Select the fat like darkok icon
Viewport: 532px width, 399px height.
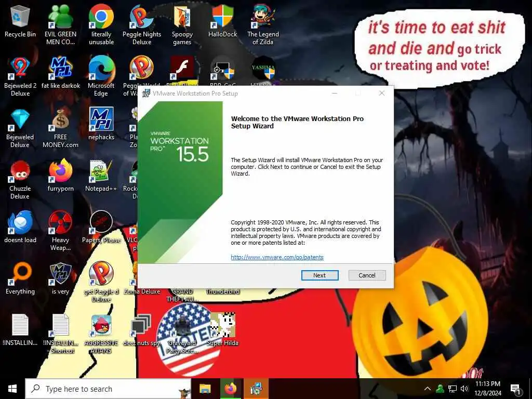pos(60,73)
